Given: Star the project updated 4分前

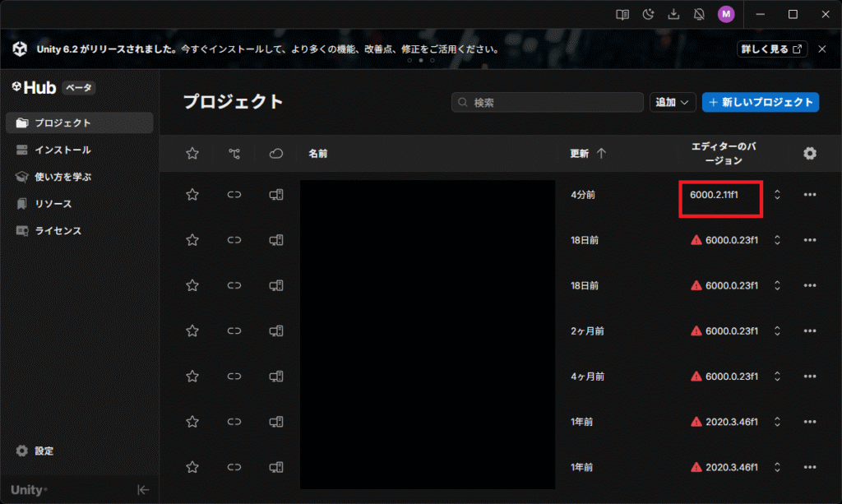Looking at the screenshot, I should [192, 195].
